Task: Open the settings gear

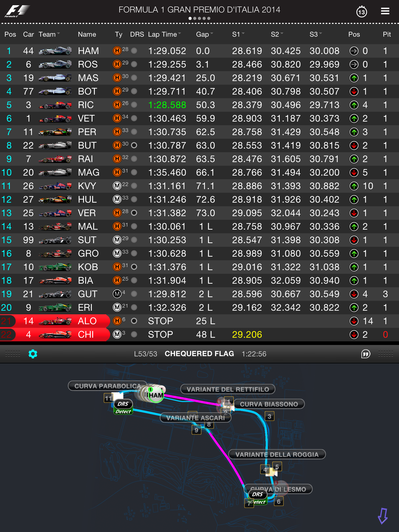Action: pos(33,354)
